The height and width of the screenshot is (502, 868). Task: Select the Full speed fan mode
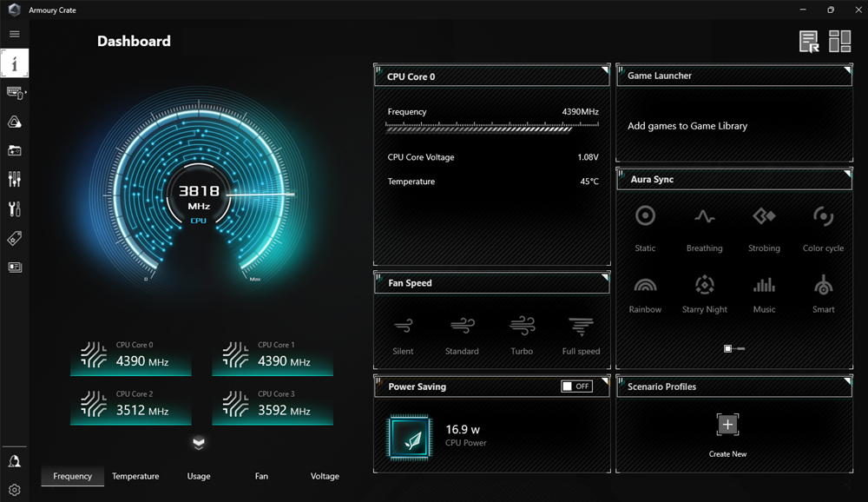pyautogui.click(x=581, y=335)
